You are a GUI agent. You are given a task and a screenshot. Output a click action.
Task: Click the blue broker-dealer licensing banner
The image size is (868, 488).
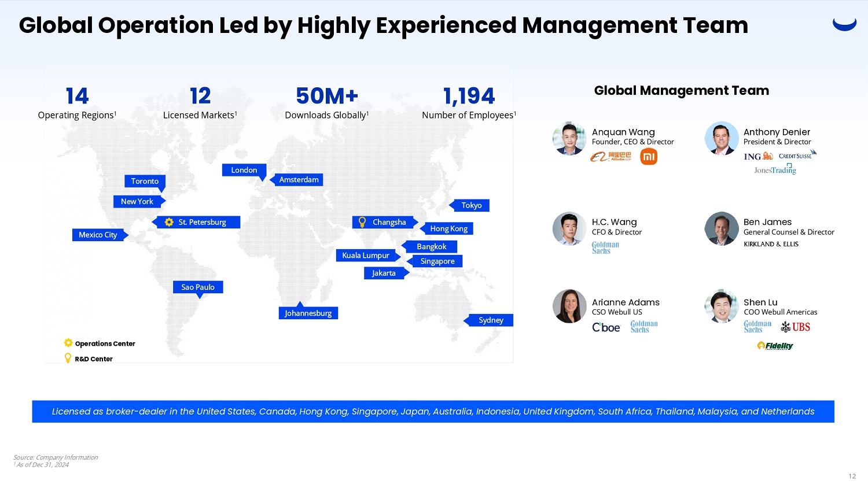coord(433,412)
